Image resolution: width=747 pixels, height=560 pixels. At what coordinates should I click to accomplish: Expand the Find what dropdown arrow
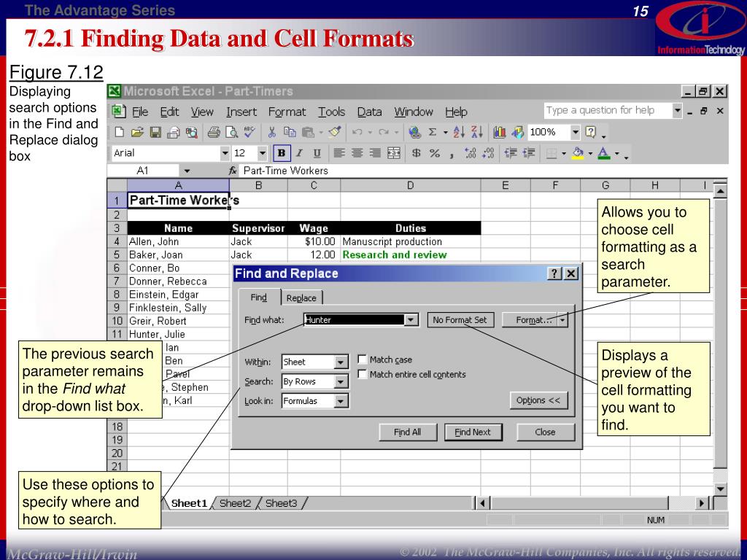coord(411,320)
